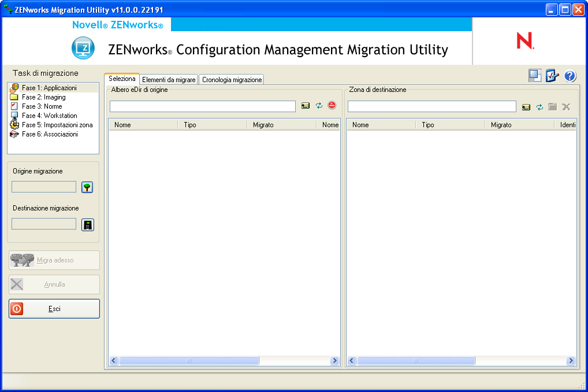Open the Cronologia migrazione tab

pos(231,79)
